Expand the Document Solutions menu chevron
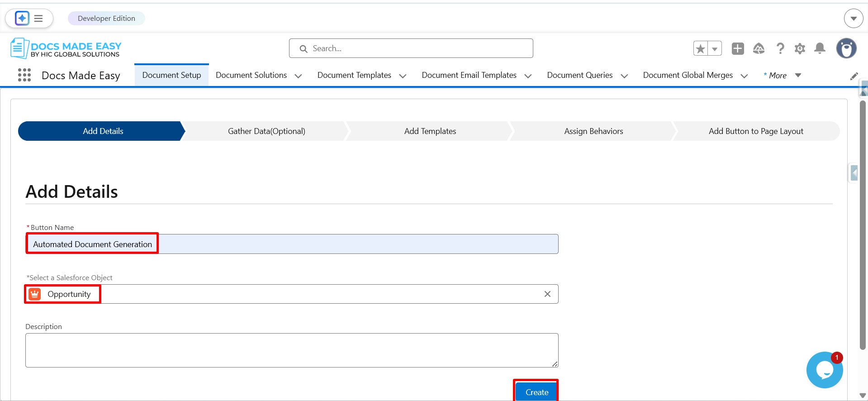Image resolution: width=868 pixels, height=401 pixels. (298, 76)
